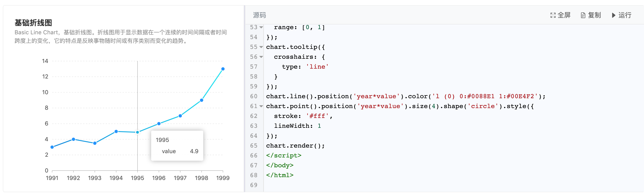Click the 运行 run play icon
Image resolution: width=644 pixels, height=195 pixels.
pos(613,15)
